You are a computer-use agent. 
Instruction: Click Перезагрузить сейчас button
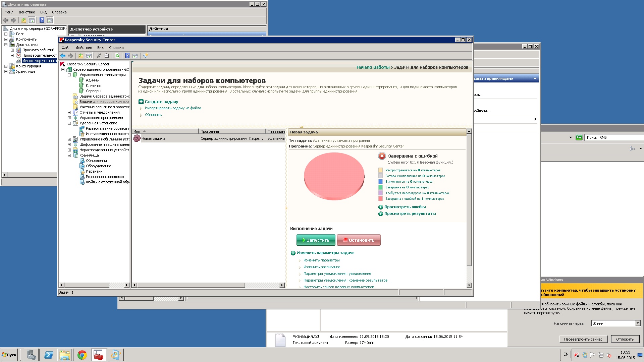pos(583,339)
